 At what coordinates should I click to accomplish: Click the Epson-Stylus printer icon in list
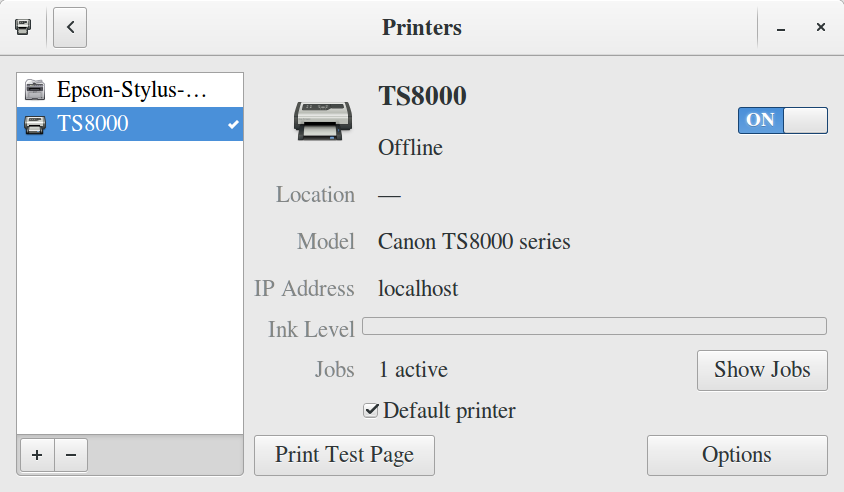(35, 90)
